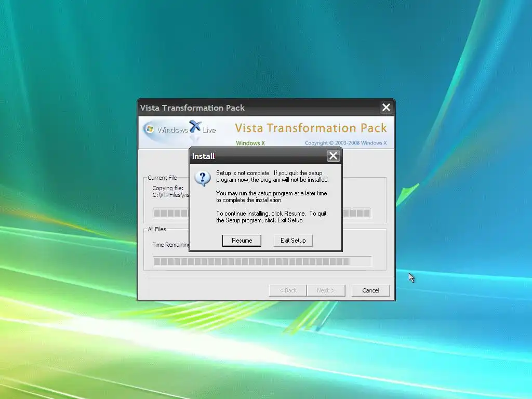The height and width of the screenshot is (399, 532).
Task: Click 'Setup is not complete' message text
Action: tap(272, 177)
